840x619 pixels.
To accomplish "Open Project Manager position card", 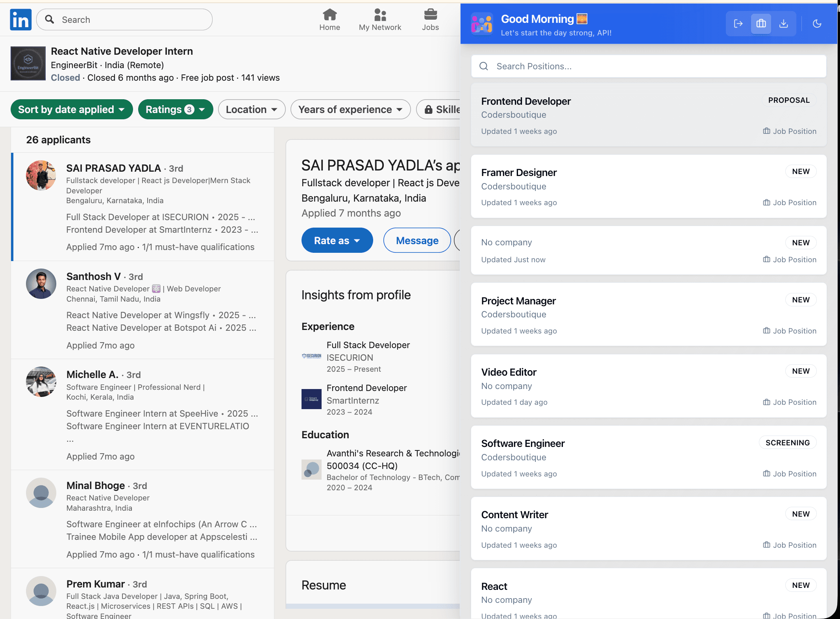I will 648,314.
